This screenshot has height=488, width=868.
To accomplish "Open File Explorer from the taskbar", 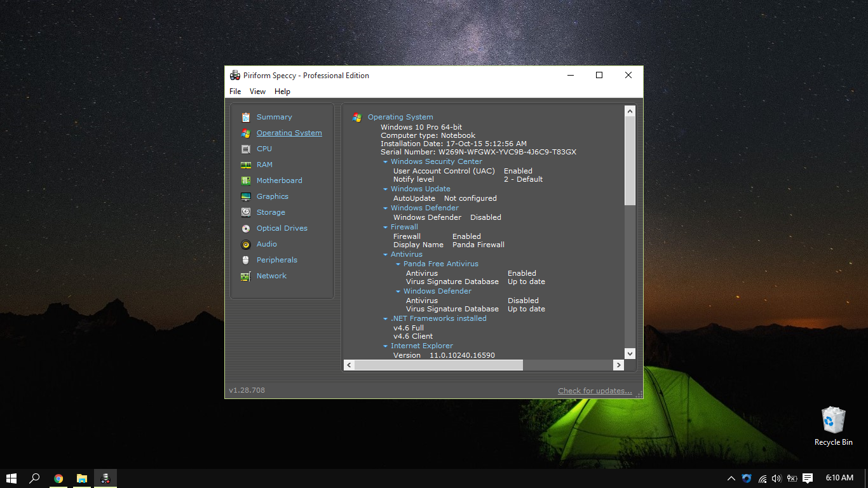I will click(x=82, y=478).
